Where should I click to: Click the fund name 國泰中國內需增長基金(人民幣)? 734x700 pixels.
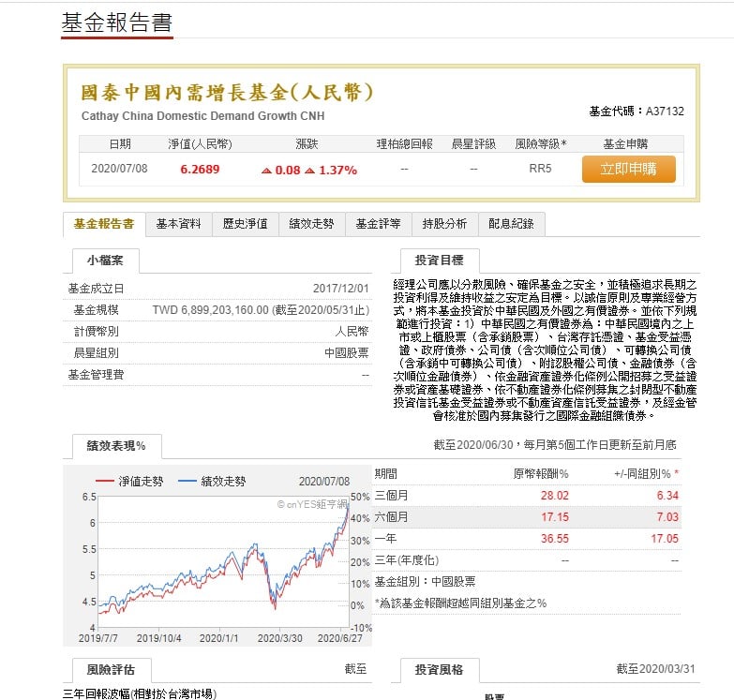click(x=228, y=92)
